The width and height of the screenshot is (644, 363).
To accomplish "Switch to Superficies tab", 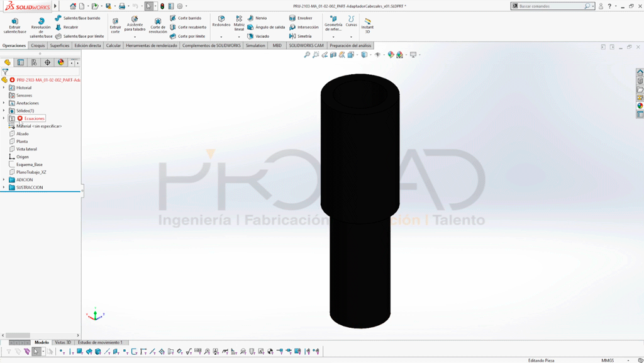I will pos(60,45).
